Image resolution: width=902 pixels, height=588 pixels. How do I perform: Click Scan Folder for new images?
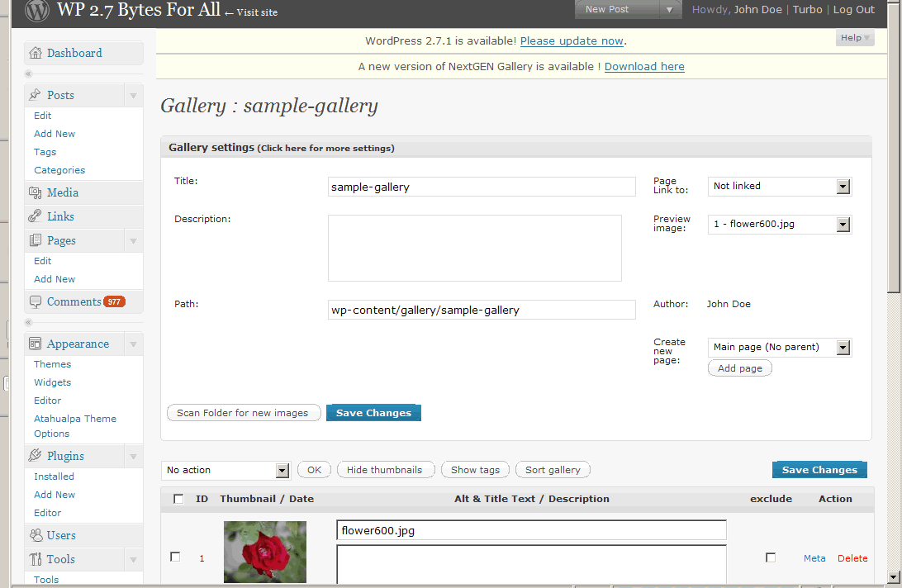(x=244, y=413)
